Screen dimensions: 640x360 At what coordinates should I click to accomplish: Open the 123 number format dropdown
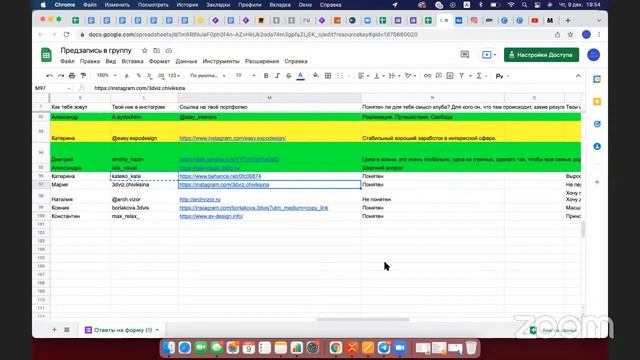(174, 76)
